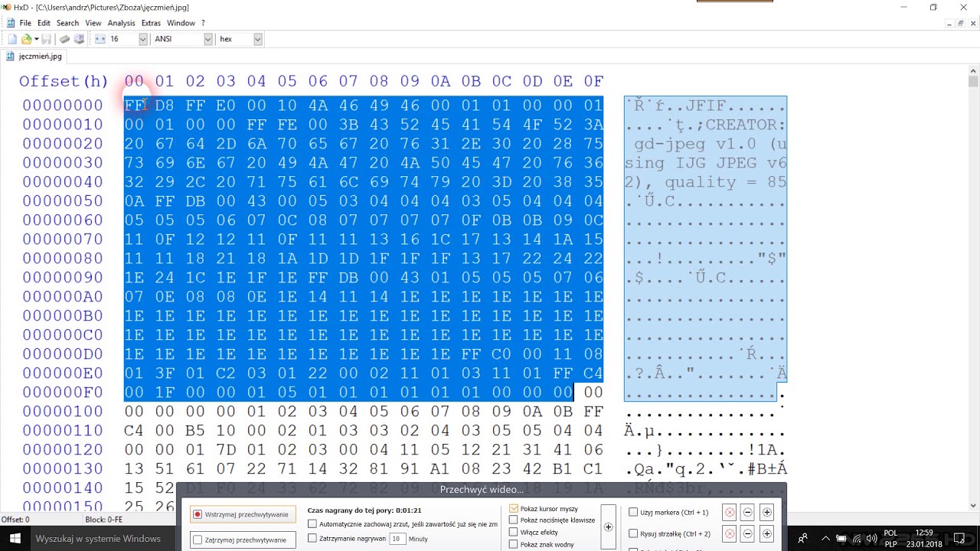Open the Search menu
980x551 pixels.
pos(67,23)
